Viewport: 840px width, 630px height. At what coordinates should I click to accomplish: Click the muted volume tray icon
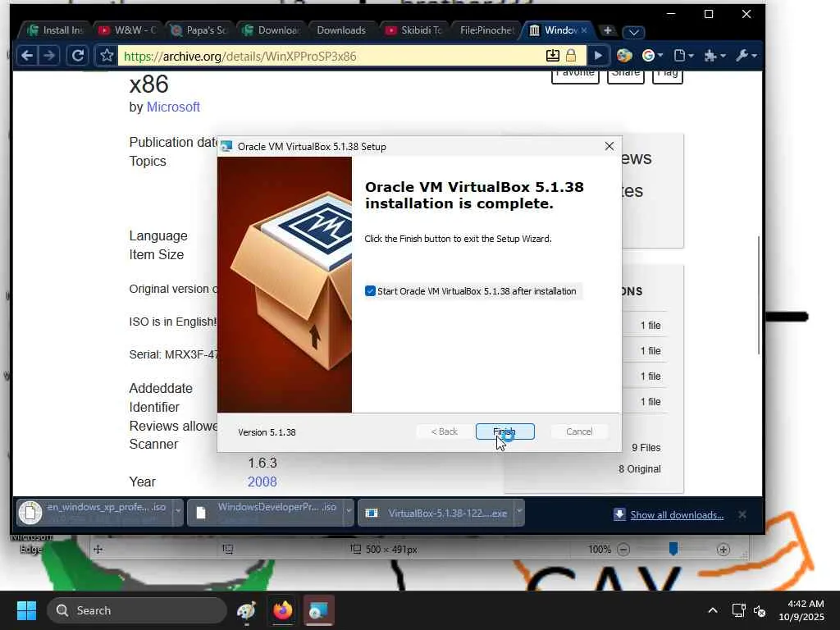tap(760, 610)
